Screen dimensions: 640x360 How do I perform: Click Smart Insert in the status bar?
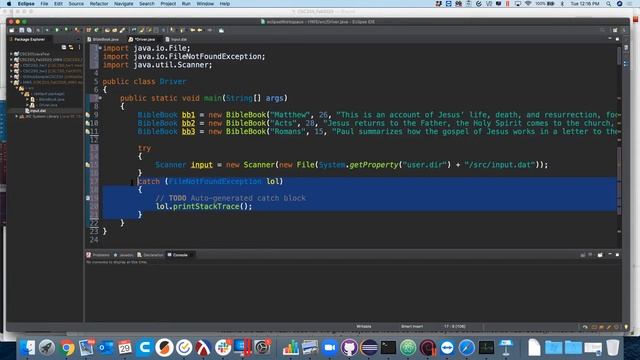[x=411, y=327]
